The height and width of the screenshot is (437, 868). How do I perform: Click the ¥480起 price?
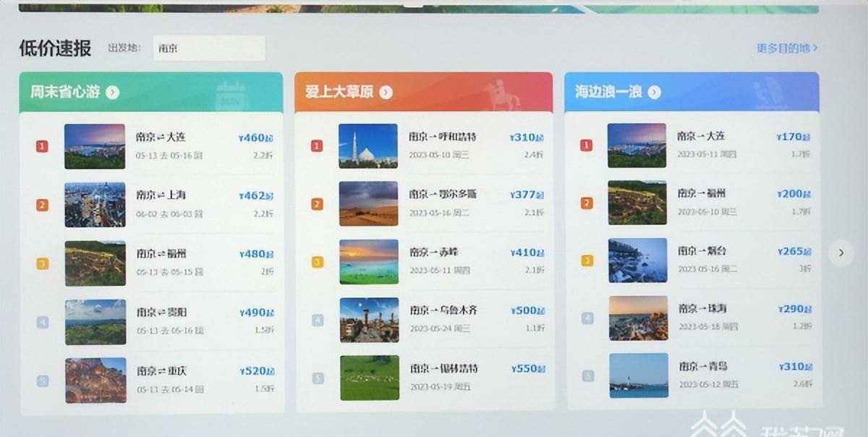click(x=256, y=254)
